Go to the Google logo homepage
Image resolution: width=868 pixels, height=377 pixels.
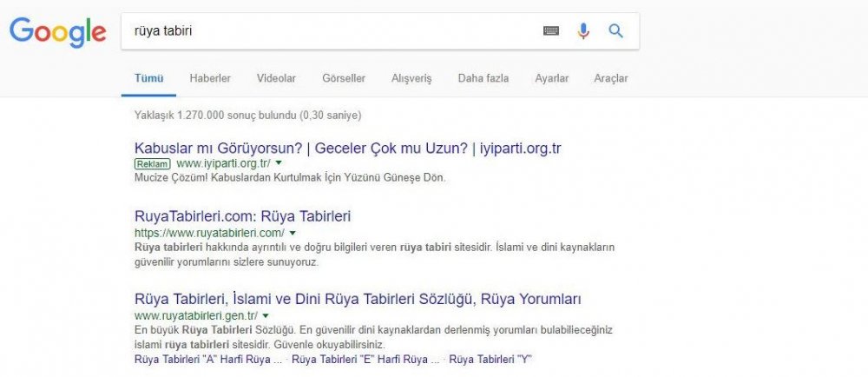pyautogui.click(x=57, y=32)
